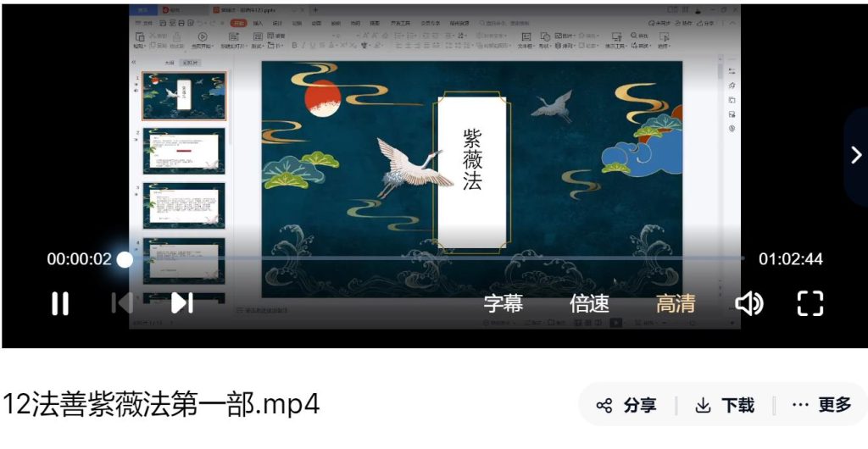Toggle 字幕 subtitles
868x449 pixels.
tap(504, 303)
